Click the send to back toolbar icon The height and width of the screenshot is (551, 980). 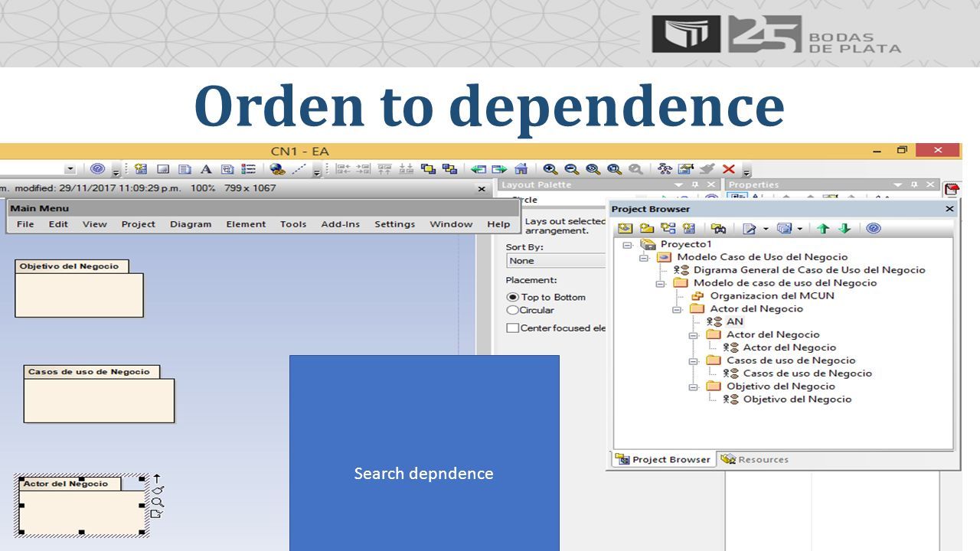tap(449, 169)
